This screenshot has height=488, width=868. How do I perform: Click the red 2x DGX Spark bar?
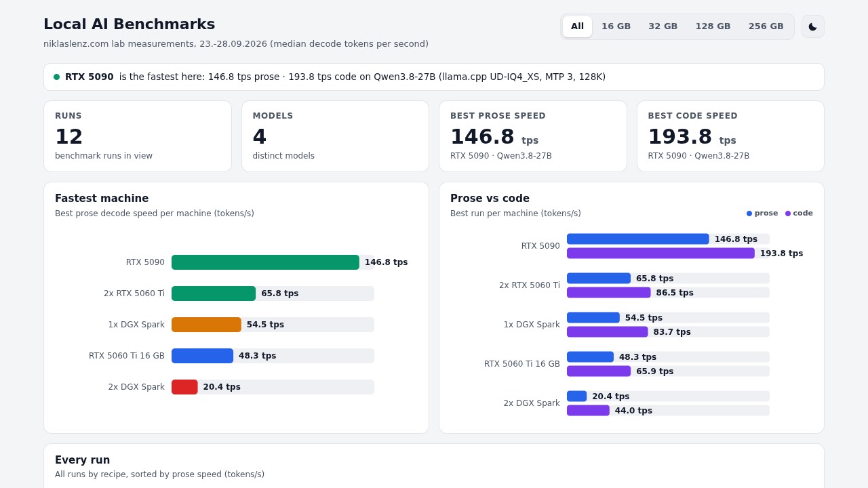coord(184,387)
